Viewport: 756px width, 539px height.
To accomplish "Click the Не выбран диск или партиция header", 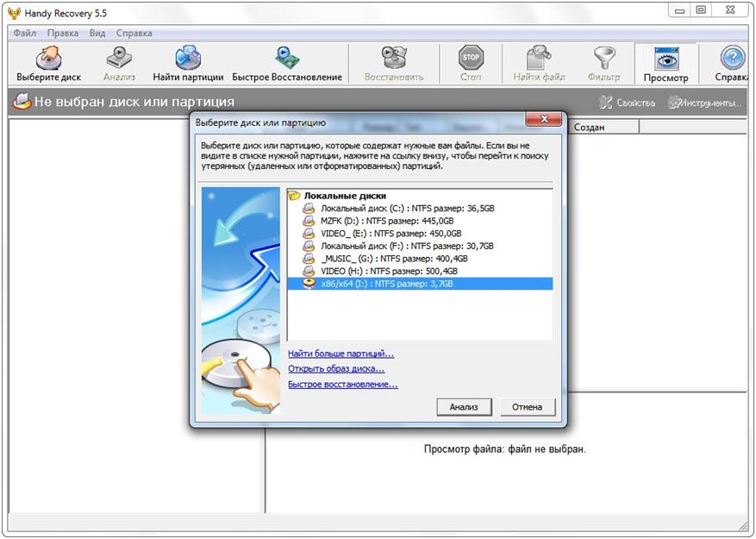I will pyautogui.click(x=134, y=102).
